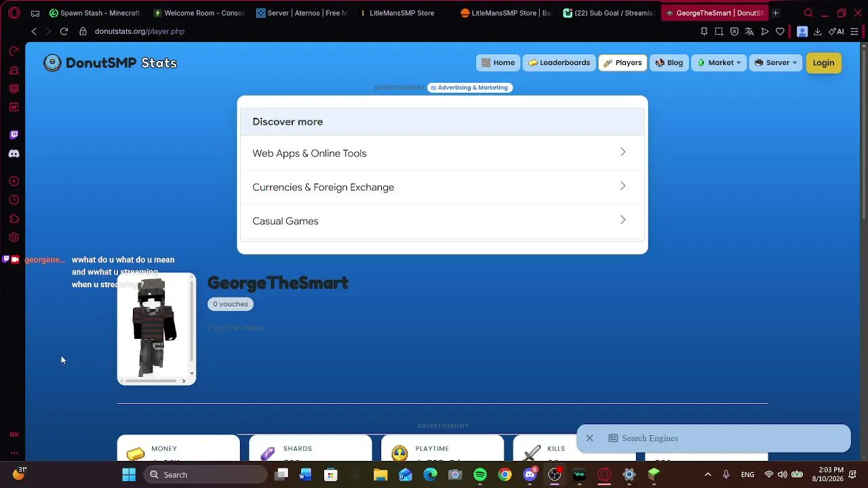
Task: Expand Currencies & Foreign Exchange row
Action: click(x=442, y=187)
